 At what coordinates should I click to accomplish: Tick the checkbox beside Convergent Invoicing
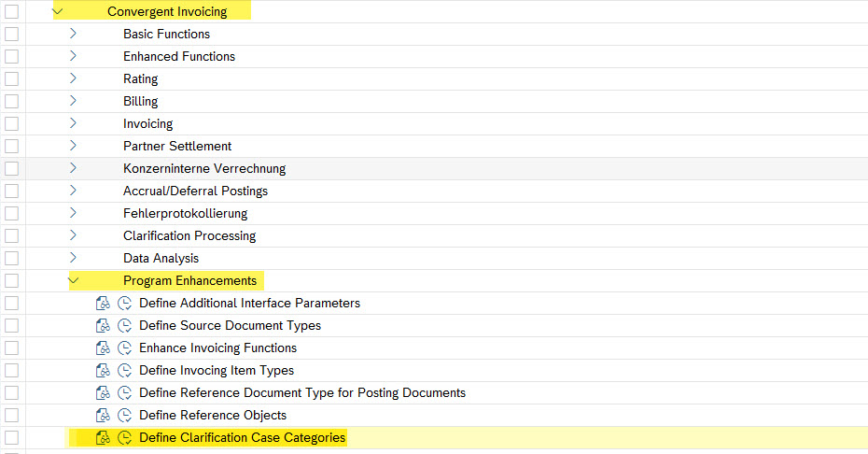11,11
